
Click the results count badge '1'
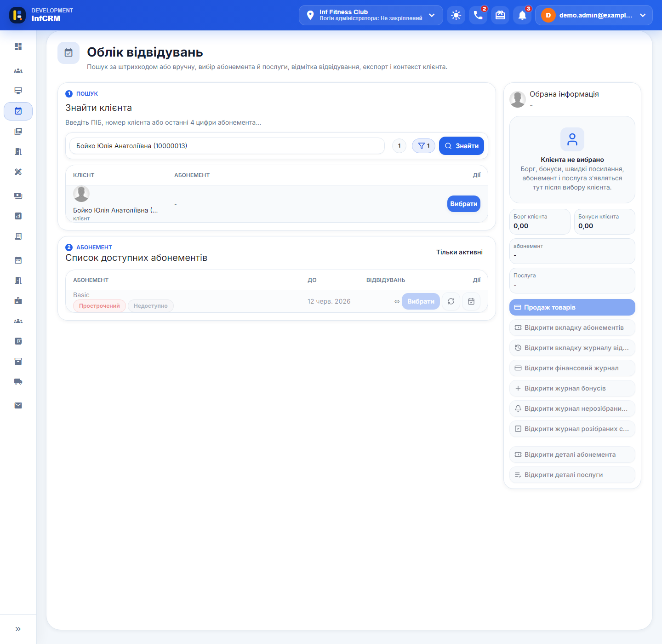coord(399,146)
